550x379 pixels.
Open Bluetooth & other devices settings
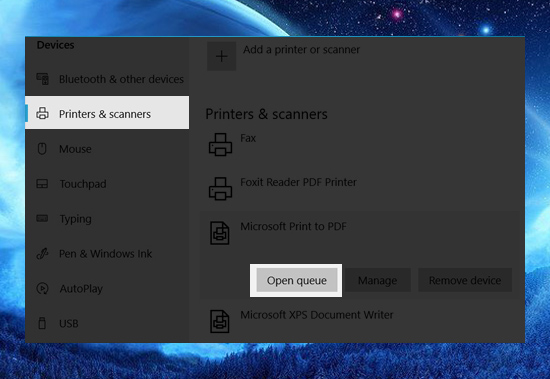(x=107, y=79)
